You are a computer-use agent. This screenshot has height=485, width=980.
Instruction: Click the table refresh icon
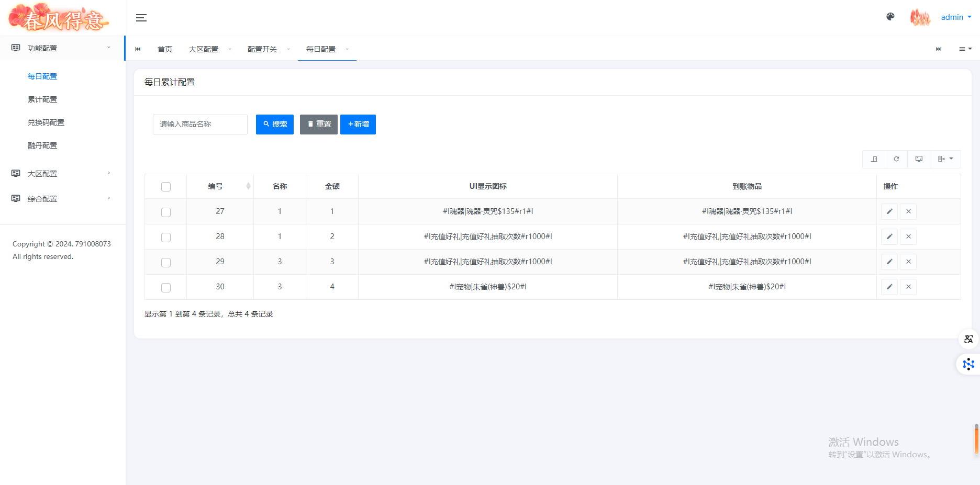point(896,159)
